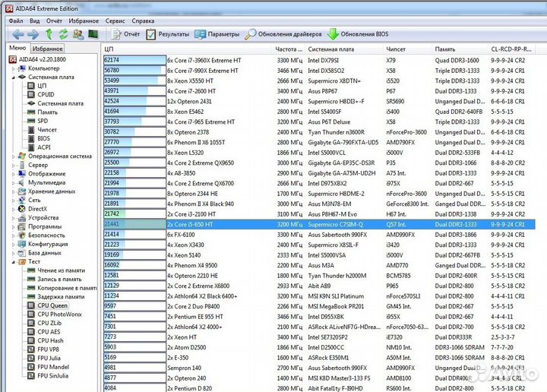Select the BIOS tree item

[39, 138]
